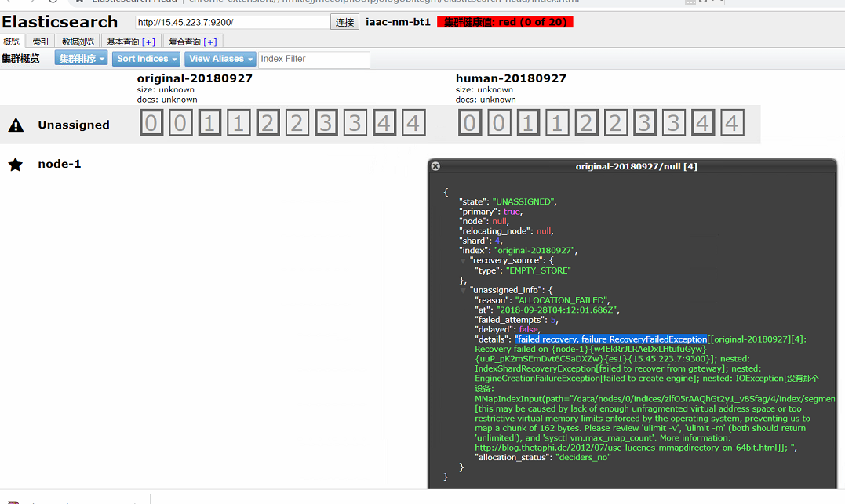The width and height of the screenshot is (845, 504).
Task: Switch to the 概览 tab
Action: [12, 42]
